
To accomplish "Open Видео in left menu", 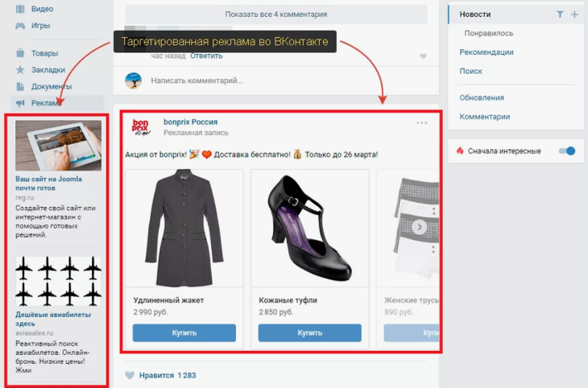I will [x=42, y=9].
